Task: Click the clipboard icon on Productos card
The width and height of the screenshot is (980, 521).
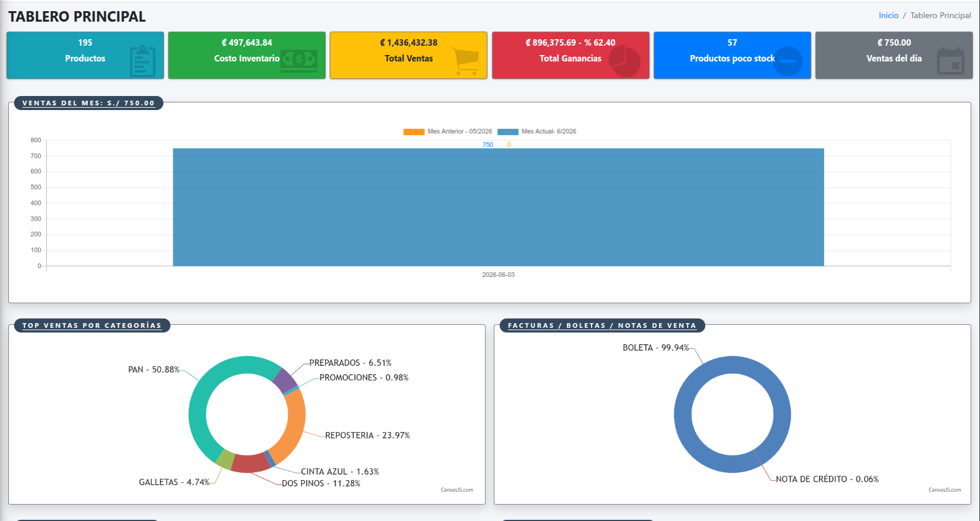Action: tap(142, 61)
